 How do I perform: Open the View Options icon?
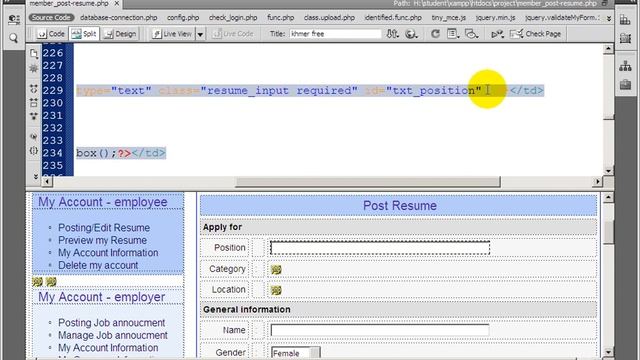[452, 34]
